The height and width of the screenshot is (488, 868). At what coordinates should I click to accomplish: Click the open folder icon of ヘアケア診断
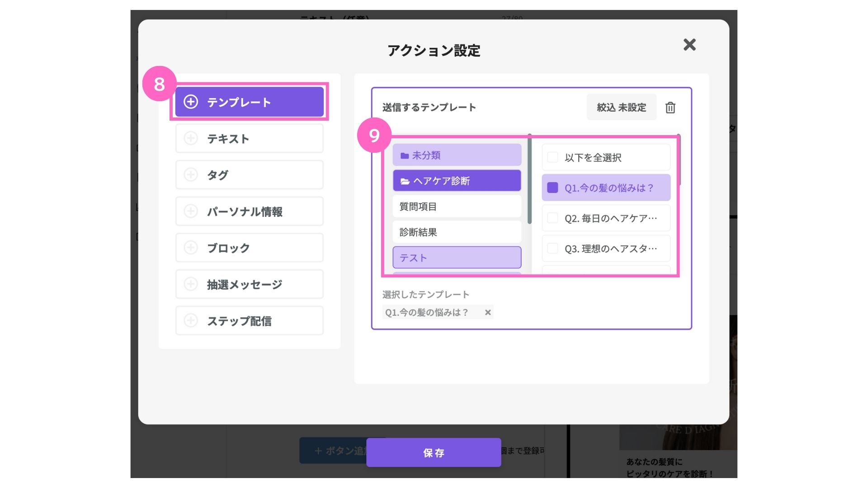coord(405,181)
